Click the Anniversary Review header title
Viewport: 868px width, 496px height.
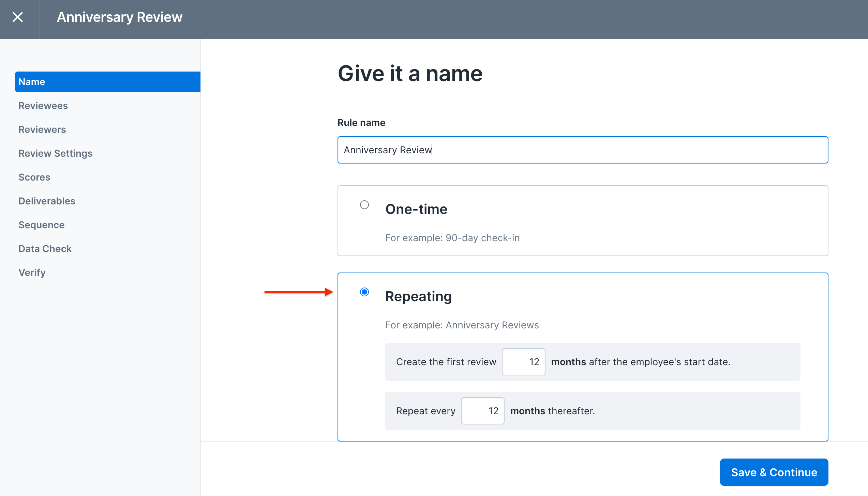point(120,17)
